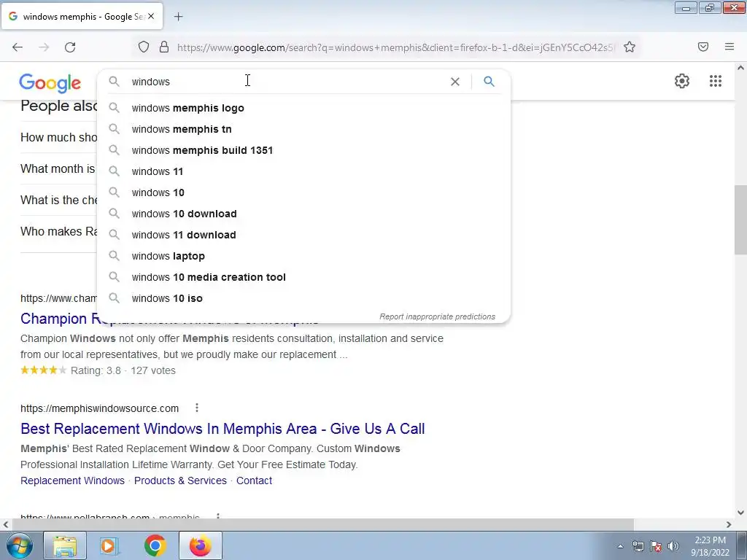Open the Windows Start menu

click(x=20, y=545)
